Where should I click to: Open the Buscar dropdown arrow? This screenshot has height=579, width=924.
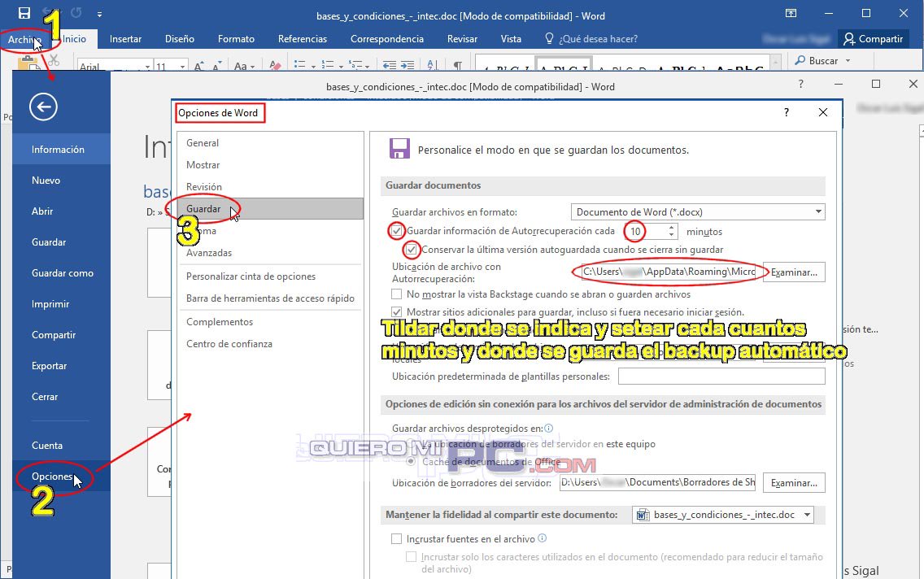(x=848, y=61)
